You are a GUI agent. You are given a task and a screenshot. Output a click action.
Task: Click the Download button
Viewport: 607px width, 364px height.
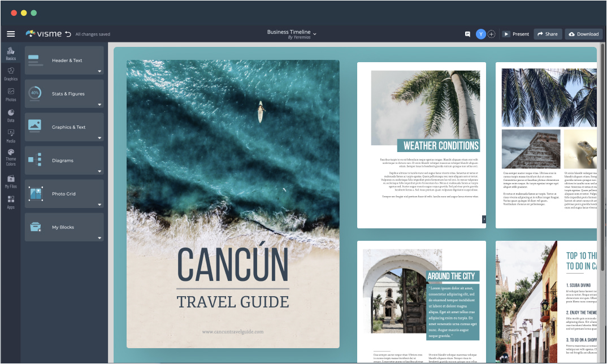584,34
